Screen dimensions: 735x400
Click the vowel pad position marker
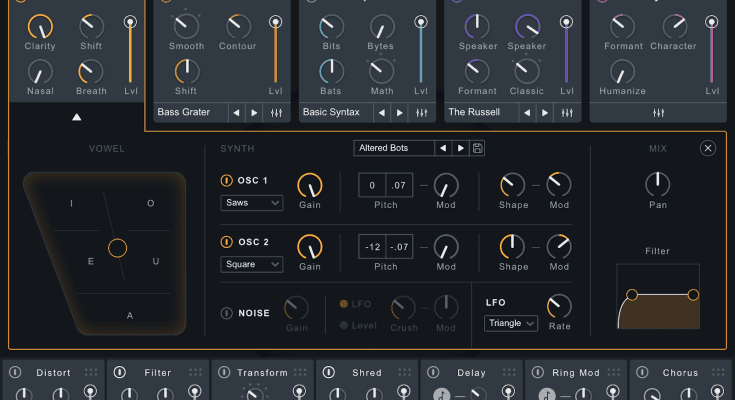(x=117, y=247)
